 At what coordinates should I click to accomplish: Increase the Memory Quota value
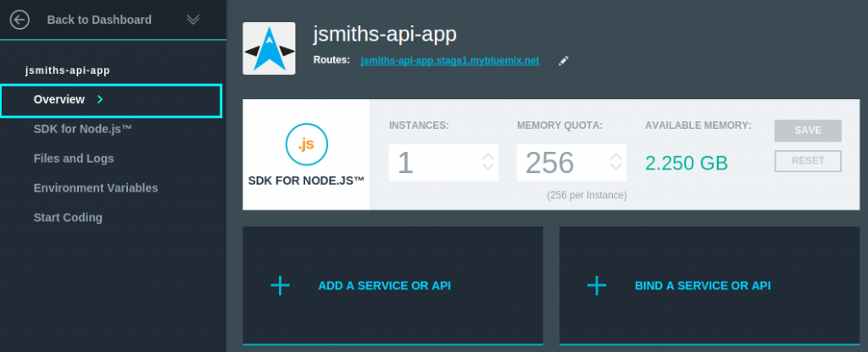[615, 157]
